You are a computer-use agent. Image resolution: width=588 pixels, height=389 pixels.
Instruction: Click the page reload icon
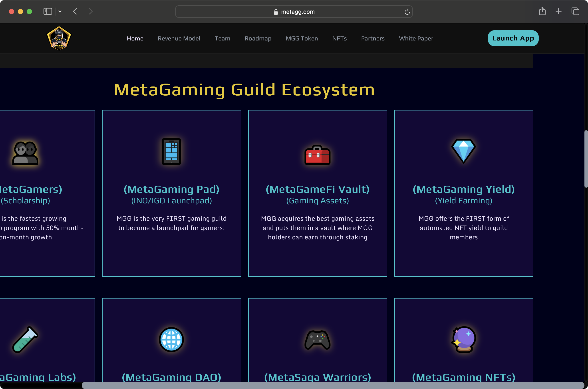click(407, 11)
